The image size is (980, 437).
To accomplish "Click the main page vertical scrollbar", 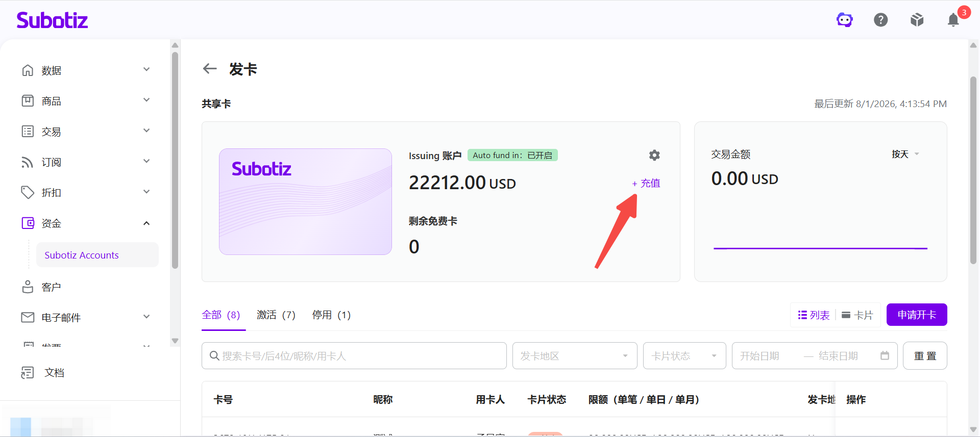I will click(x=973, y=170).
